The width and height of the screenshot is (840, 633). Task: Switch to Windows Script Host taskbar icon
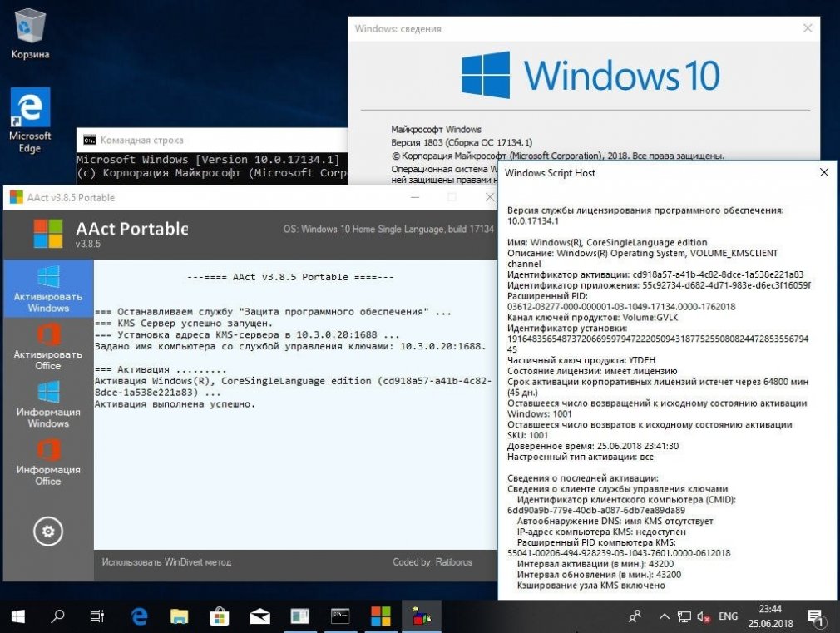coord(422,616)
